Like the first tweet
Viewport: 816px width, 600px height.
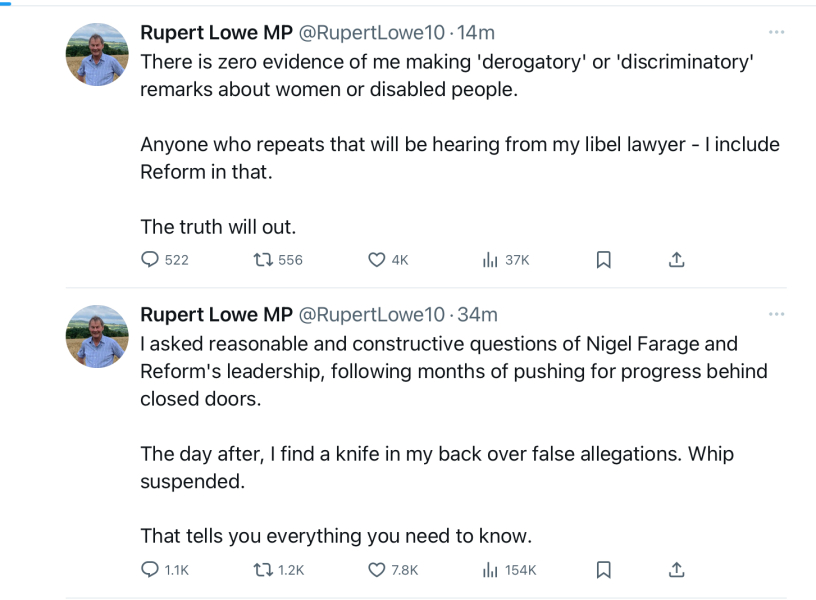coord(375,259)
